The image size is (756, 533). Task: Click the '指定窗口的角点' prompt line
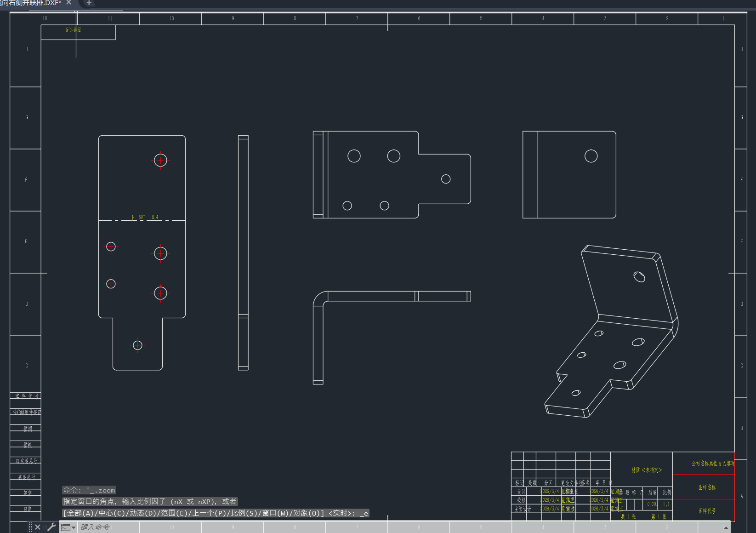pyautogui.click(x=150, y=501)
